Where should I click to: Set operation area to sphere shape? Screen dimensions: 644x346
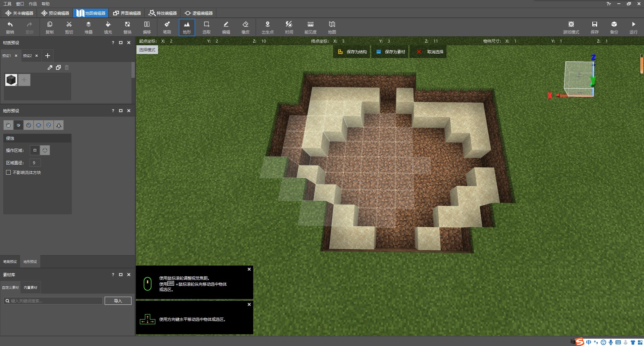point(35,150)
